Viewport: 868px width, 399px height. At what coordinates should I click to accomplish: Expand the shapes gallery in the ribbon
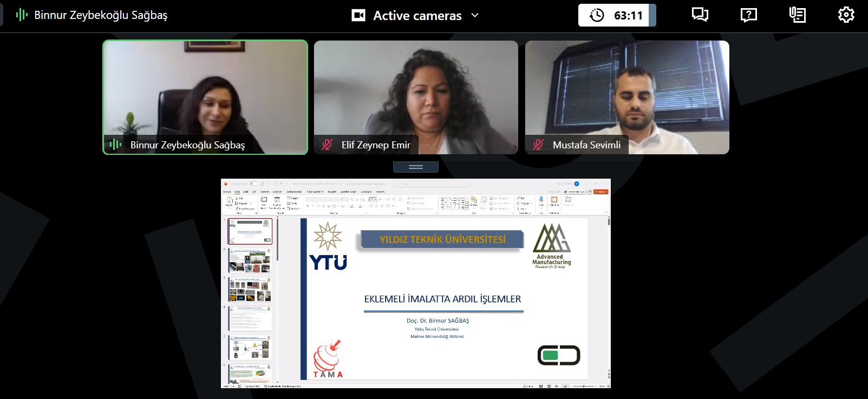pos(467,208)
